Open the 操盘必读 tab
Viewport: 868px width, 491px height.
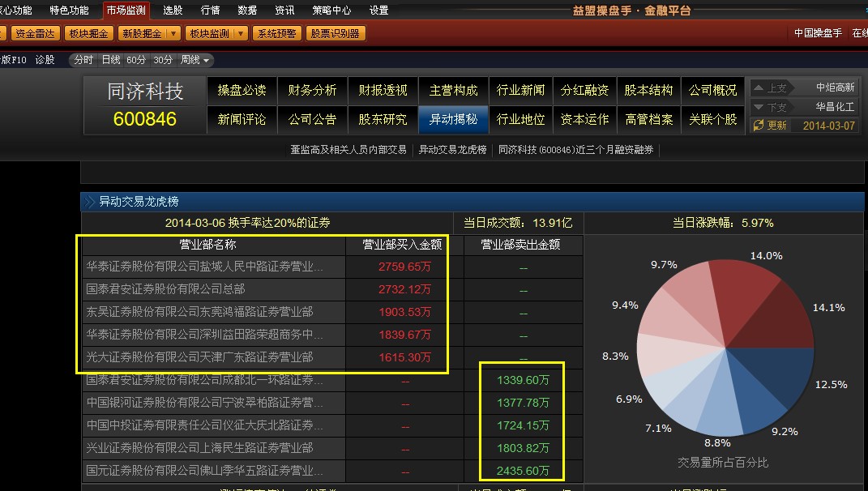242,90
